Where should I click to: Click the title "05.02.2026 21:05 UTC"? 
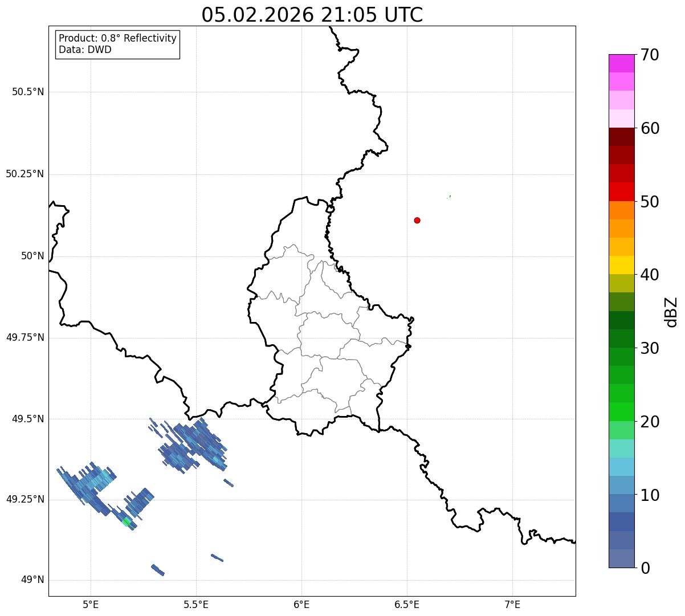coord(312,15)
